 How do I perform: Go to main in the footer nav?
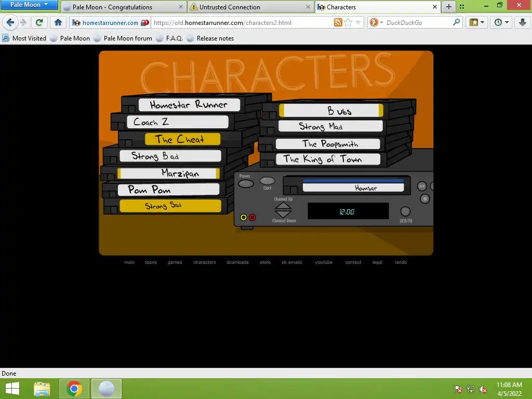[x=129, y=262]
